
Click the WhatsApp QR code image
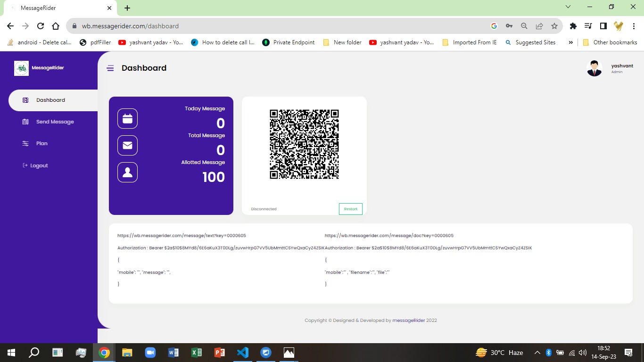point(304,144)
